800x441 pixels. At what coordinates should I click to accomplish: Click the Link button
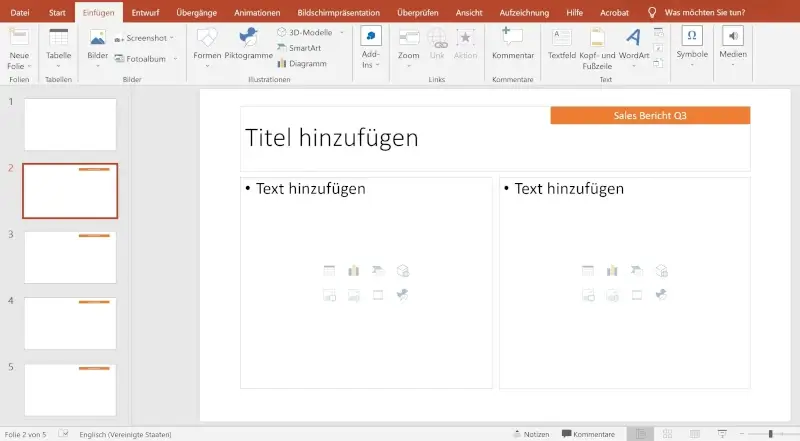(437, 44)
